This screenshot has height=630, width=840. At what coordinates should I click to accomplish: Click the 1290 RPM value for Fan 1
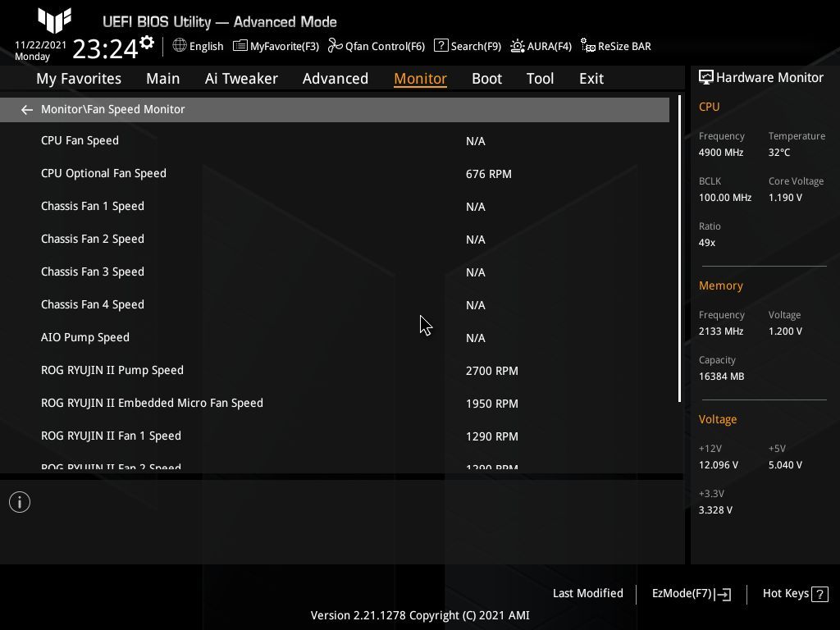492,436
